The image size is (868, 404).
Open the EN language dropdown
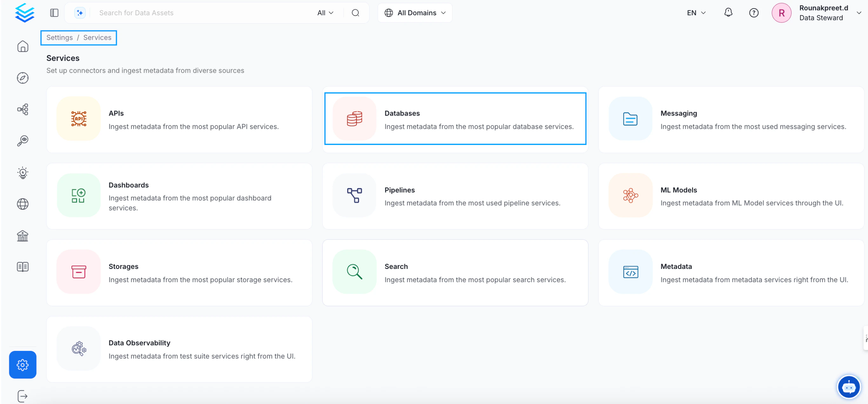point(696,13)
